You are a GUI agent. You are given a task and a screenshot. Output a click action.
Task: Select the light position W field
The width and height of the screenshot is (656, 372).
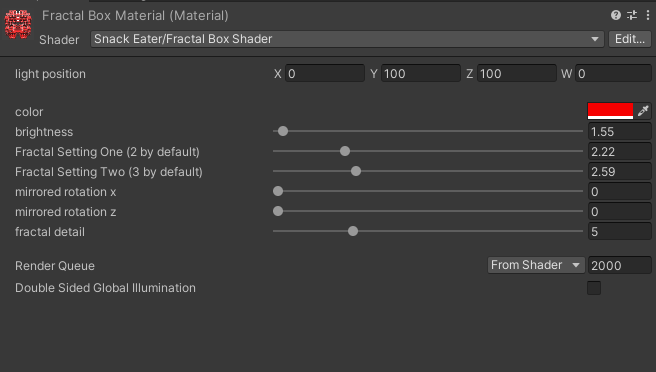coord(613,73)
